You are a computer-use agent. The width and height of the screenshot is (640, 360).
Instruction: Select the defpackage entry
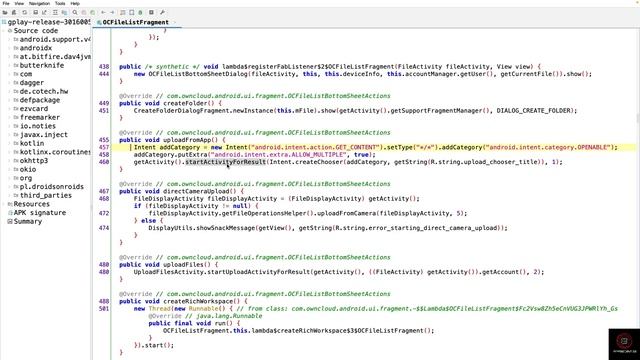[40, 100]
